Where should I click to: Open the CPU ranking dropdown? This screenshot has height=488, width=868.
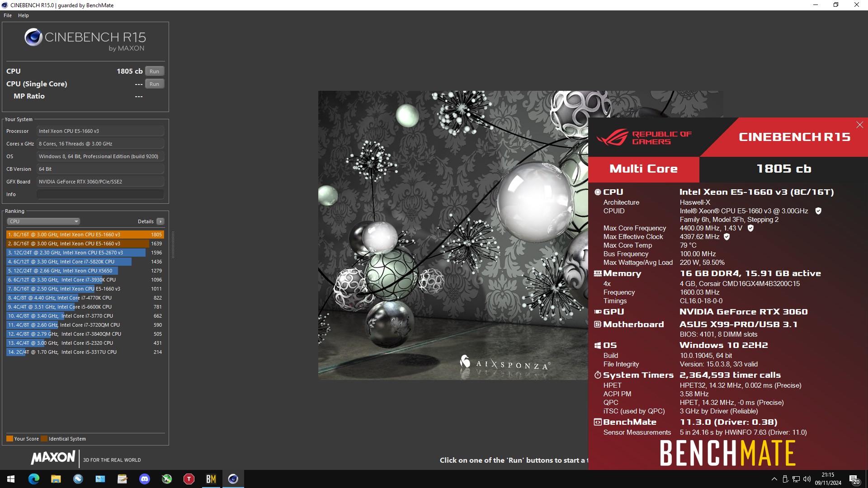click(x=43, y=221)
